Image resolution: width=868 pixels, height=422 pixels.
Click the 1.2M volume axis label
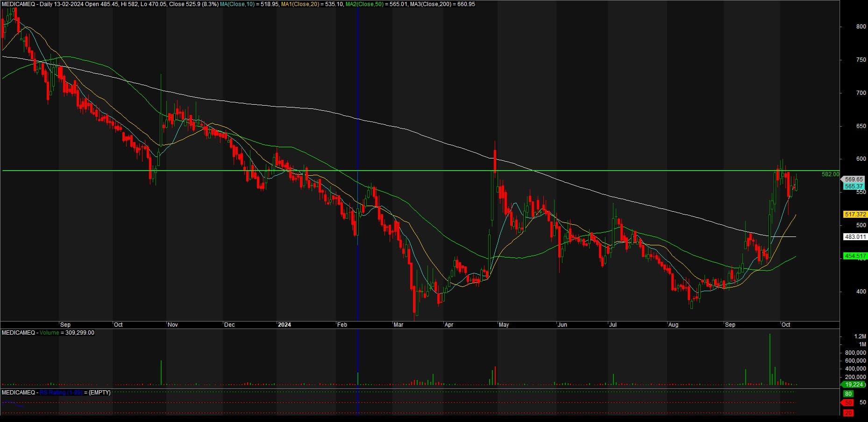pyautogui.click(x=860, y=336)
